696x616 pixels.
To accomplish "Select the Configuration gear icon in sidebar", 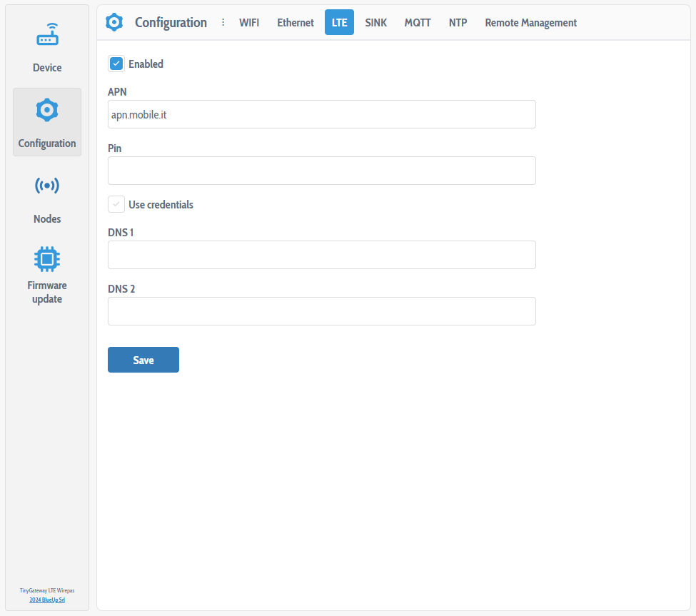I will (x=47, y=110).
